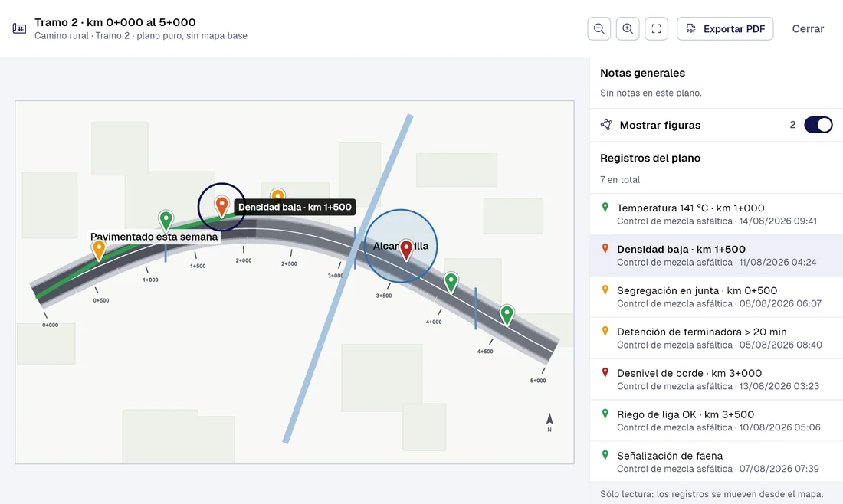Click the km 4+500 chainage label on map

485,352
